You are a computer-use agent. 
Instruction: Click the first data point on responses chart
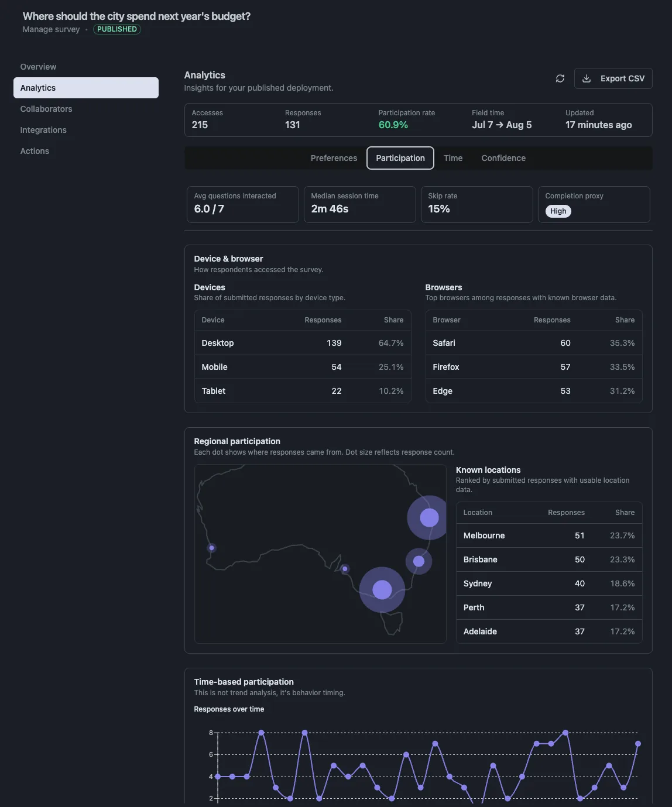point(218,777)
